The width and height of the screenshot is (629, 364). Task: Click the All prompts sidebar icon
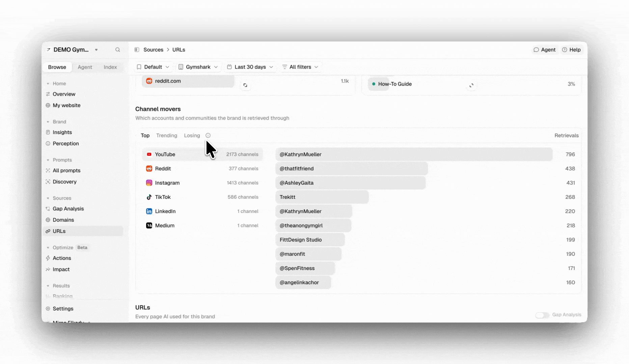click(x=48, y=171)
